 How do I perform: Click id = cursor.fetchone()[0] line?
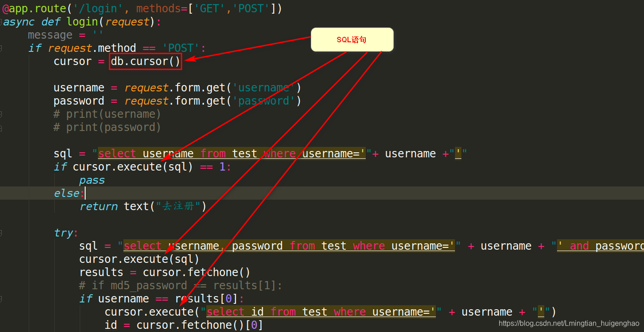point(184,325)
